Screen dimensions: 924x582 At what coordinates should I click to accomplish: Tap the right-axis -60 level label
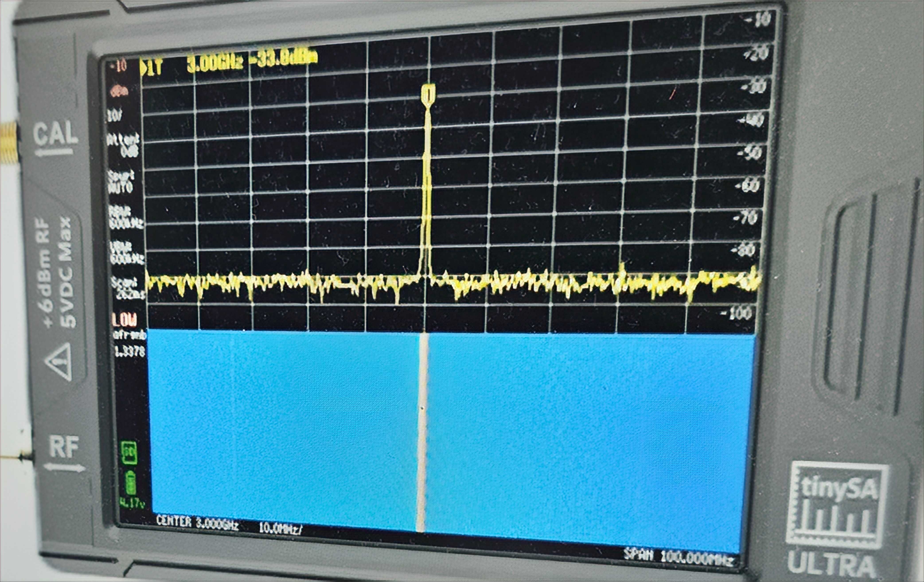point(747,186)
